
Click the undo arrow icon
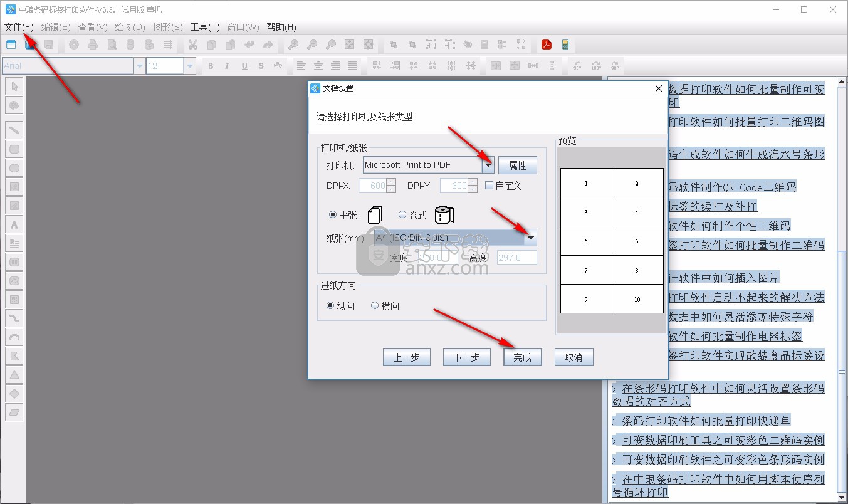click(249, 45)
